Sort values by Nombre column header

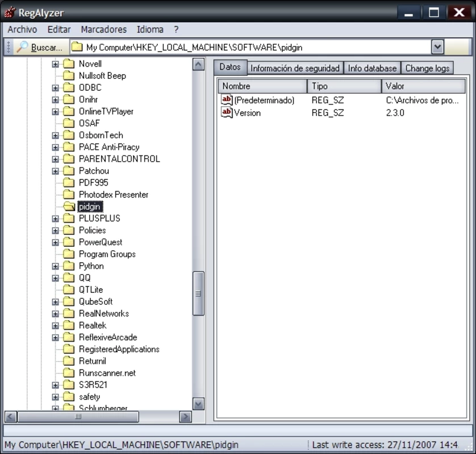(x=262, y=86)
